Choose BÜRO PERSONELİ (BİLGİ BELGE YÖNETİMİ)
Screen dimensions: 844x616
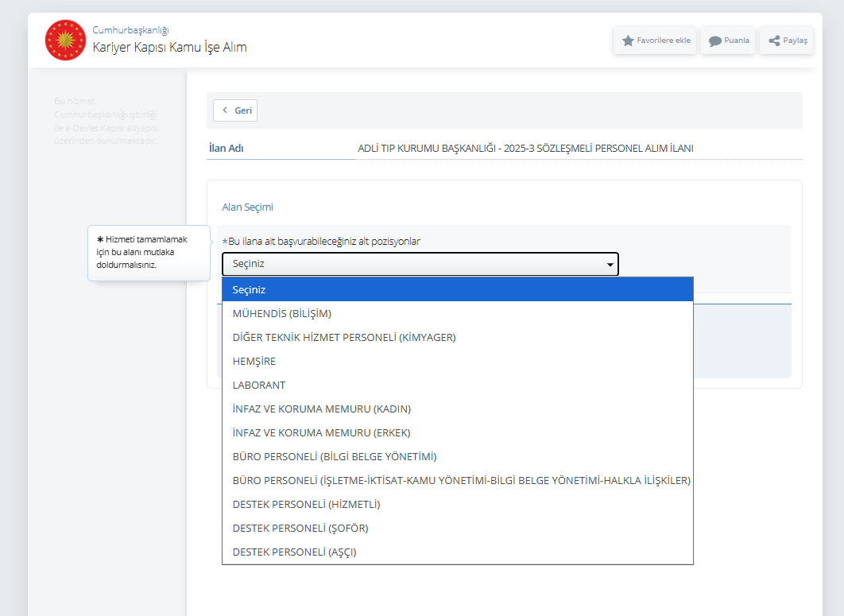click(x=335, y=456)
